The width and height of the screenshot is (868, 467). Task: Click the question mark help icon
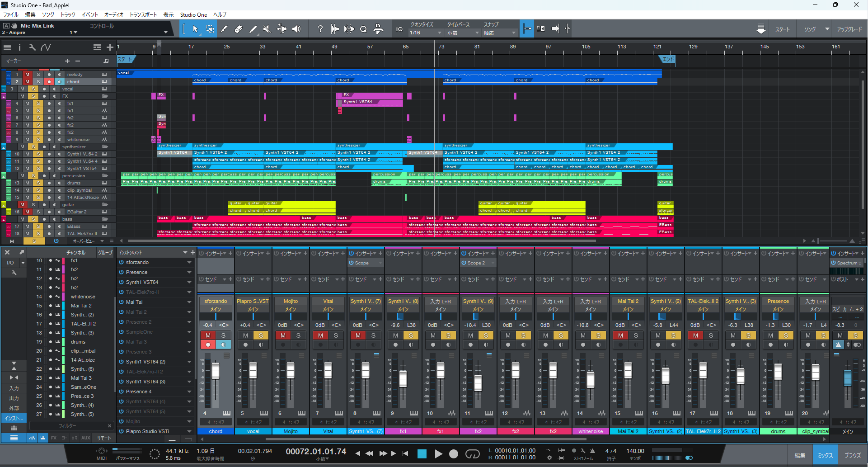pos(320,29)
